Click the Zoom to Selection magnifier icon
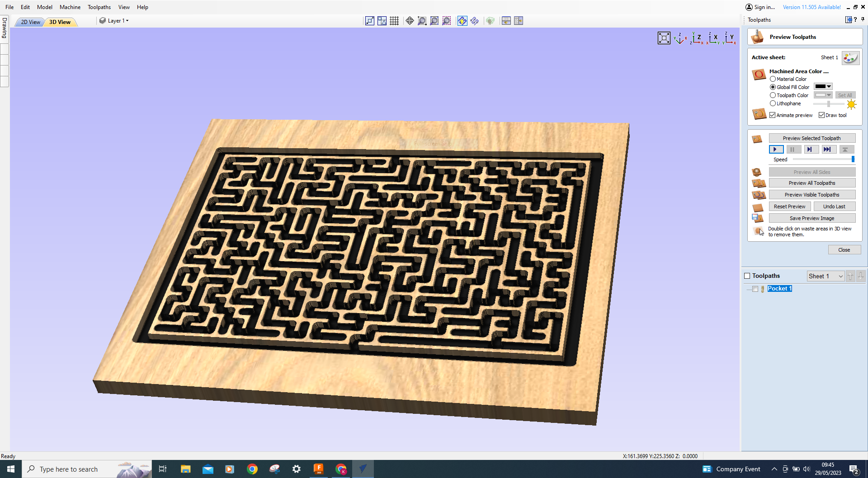The height and width of the screenshot is (478, 868). [x=446, y=21]
